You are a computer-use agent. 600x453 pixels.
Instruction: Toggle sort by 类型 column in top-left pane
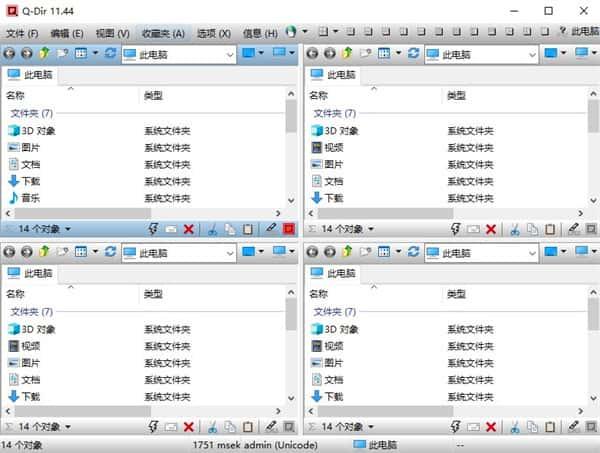coord(153,96)
